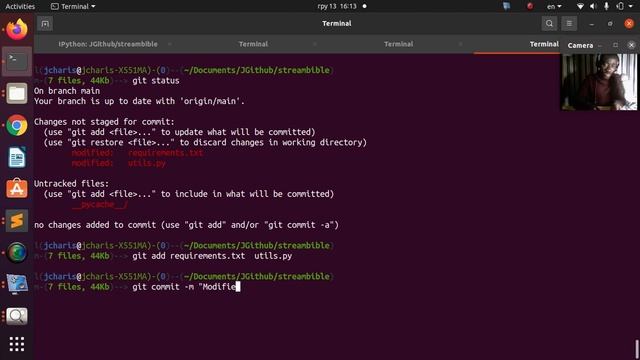Open the terminal hamburger menu

click(x=569, y=24)
